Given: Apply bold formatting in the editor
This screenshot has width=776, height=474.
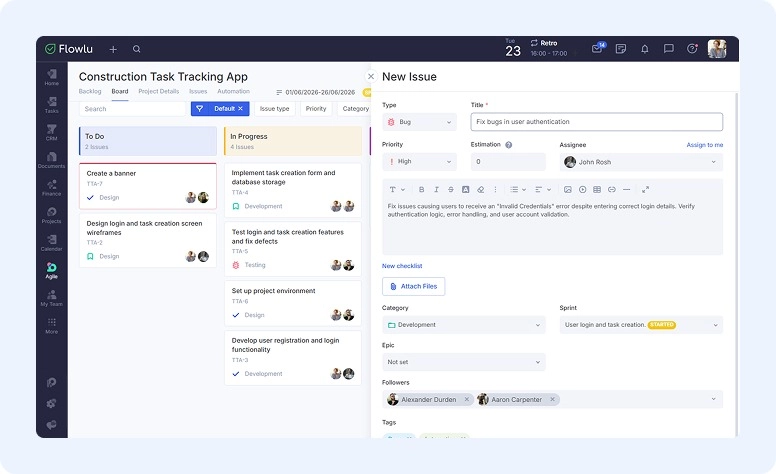Looking at the screenshot, I should [x=421, y=190].
